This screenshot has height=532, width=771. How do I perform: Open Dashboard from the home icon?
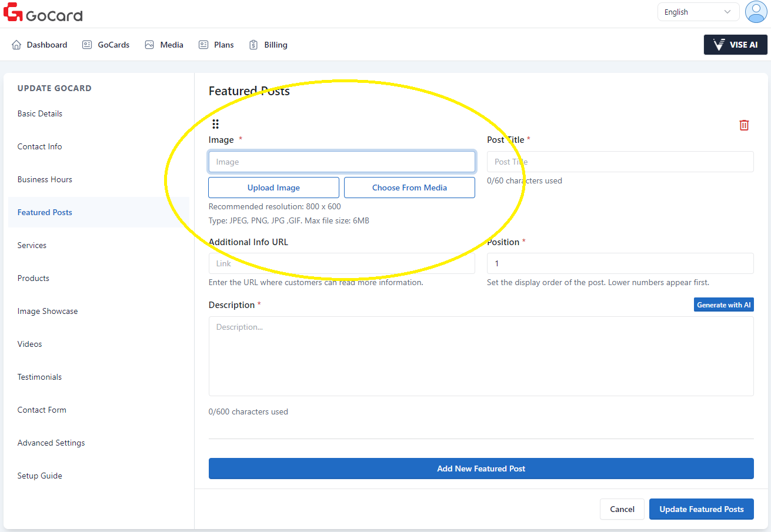pos(16,45)
